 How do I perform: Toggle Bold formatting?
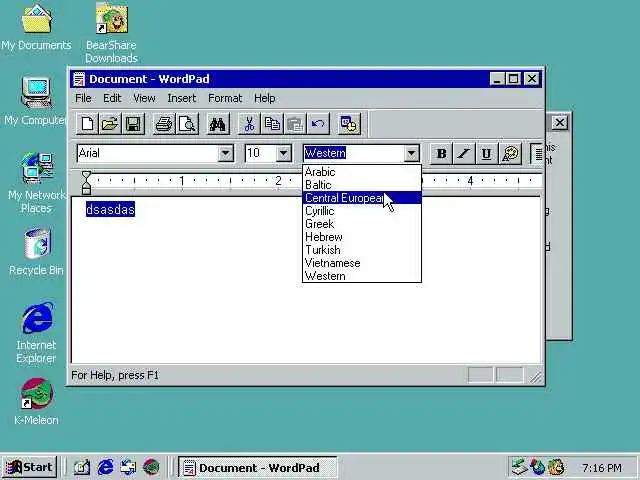[441, 154]
